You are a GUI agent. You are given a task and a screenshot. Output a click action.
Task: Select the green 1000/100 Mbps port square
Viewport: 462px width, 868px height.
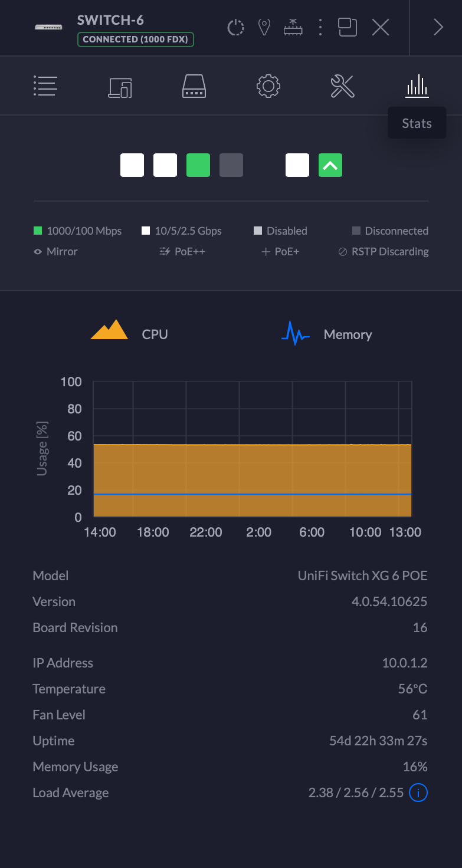198,165
